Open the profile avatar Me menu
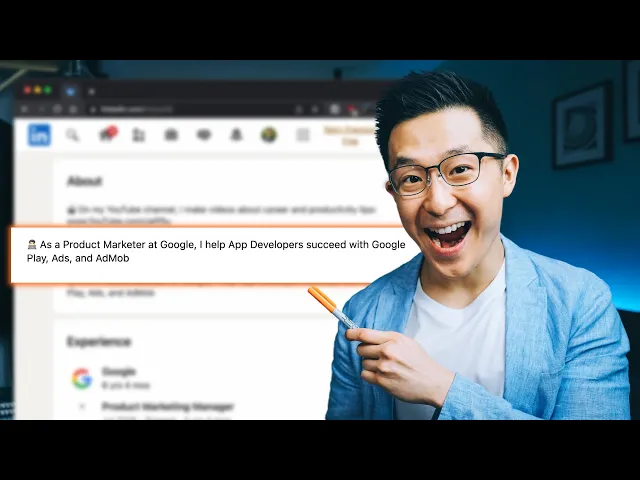The height and width of the screenshot is (480, 640). click(269, 135)
